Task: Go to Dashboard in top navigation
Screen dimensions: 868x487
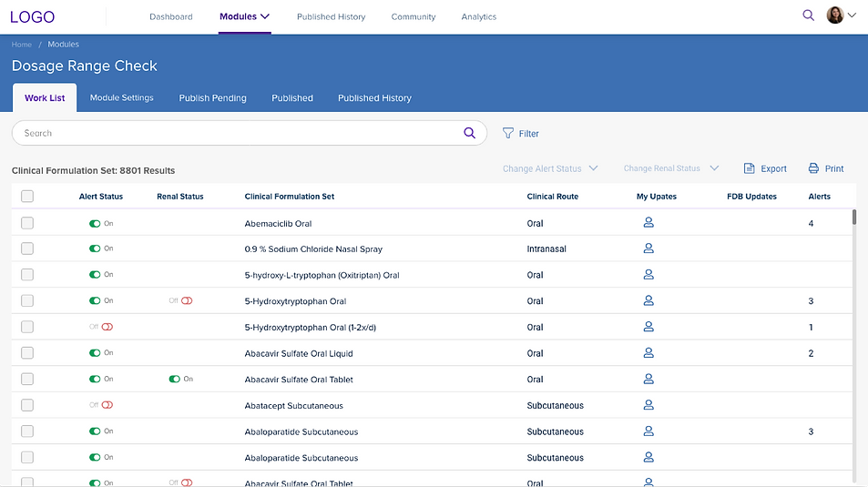Action: click(x=171, y=16)
